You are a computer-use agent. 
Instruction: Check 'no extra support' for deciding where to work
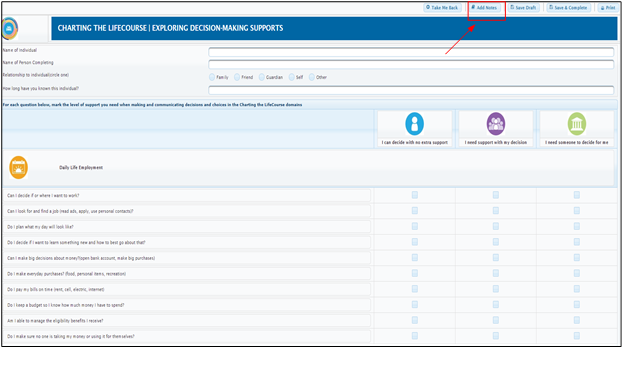tap(415, 195)
